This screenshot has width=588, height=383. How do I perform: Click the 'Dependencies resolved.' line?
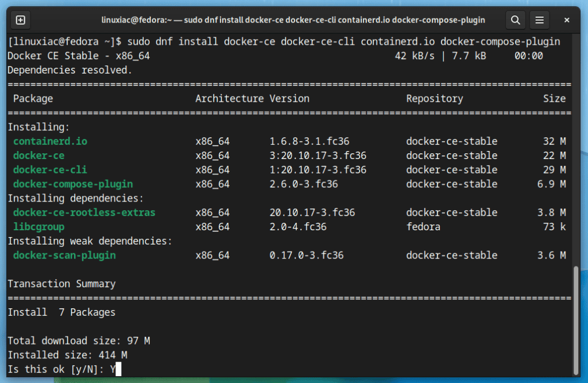tap(69, 70)
